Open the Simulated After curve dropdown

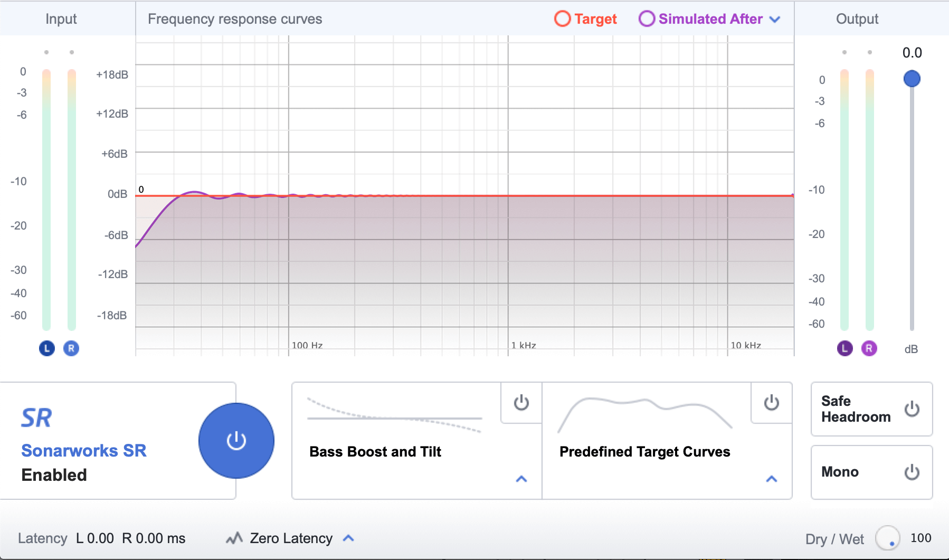point(775,20)
